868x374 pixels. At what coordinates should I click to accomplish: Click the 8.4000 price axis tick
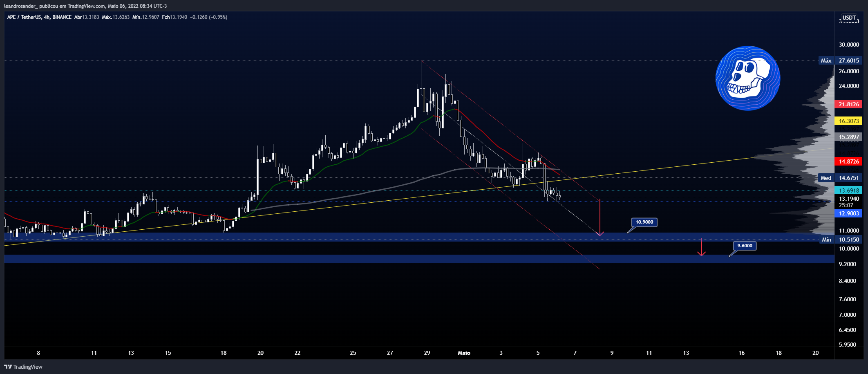(848, 281)
